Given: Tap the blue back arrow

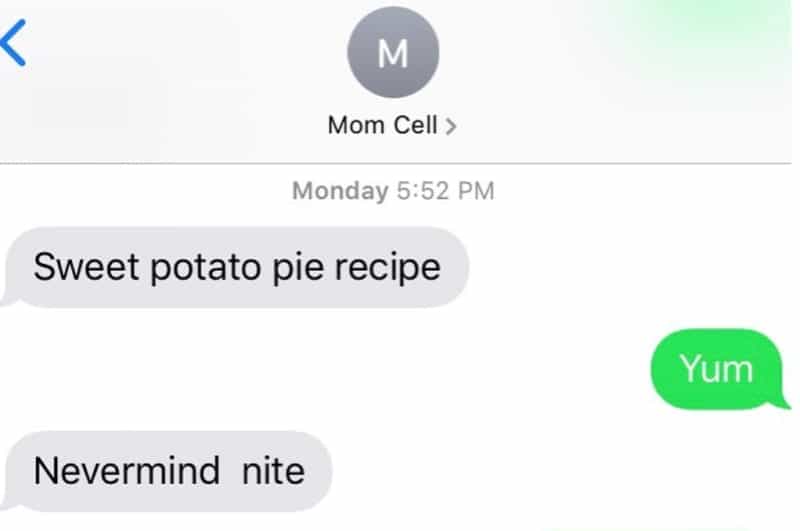Looking at the screenshot, I should pyautogui.click(x=14, y=43).
